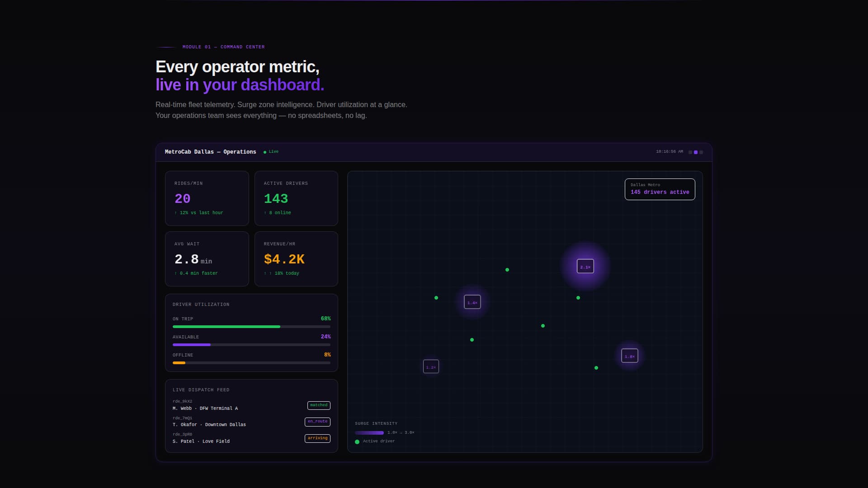Select the Surge Intensity legend label

pyautogui.click(x=376, y=423)
